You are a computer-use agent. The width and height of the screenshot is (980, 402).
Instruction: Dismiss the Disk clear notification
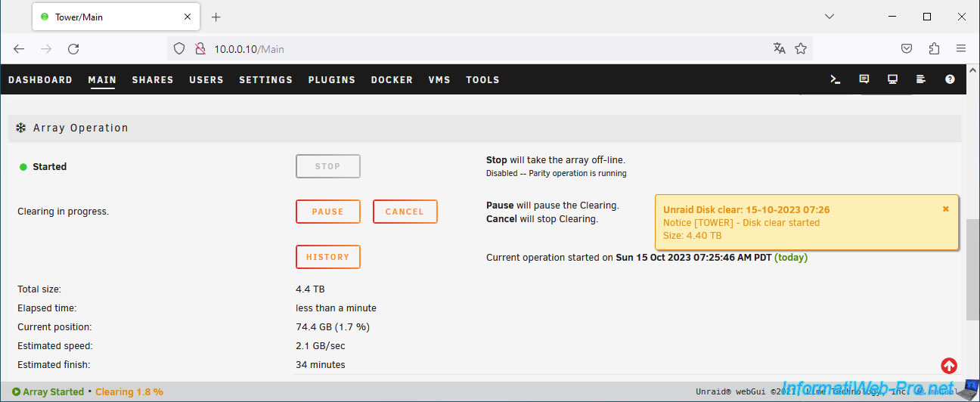point(945,209)
